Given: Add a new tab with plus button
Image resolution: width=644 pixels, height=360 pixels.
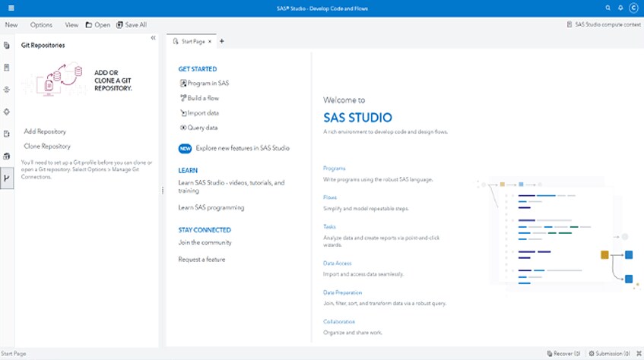Looking at the screenshot, I should [x=222, y=41].
